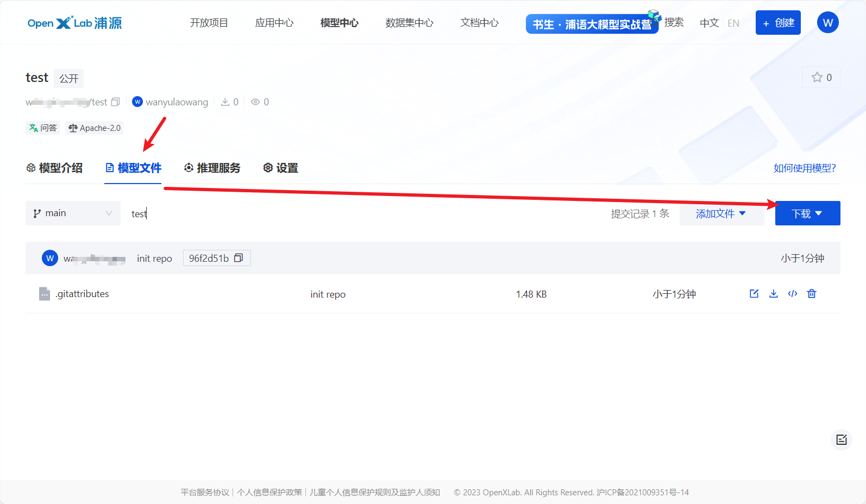Click the edit icon for .gitattributes
Viewport: 866px width, 504px height.
(x=754, y=294)
